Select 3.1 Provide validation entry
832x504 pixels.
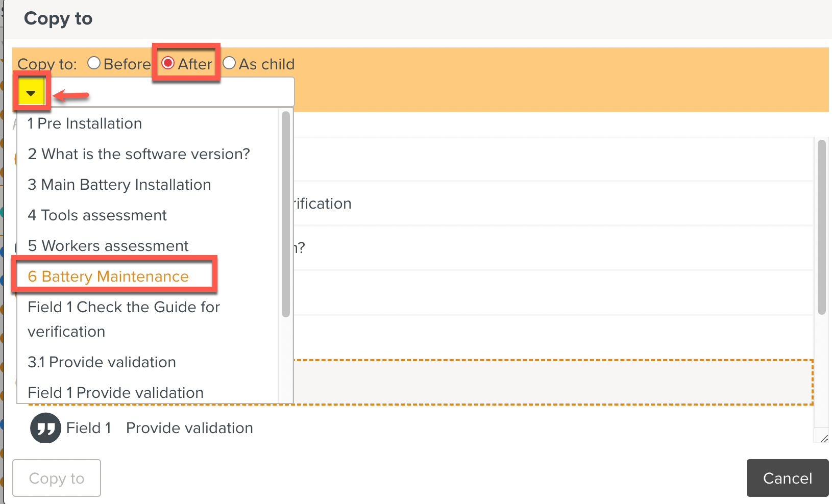click(x=102, y=362)
